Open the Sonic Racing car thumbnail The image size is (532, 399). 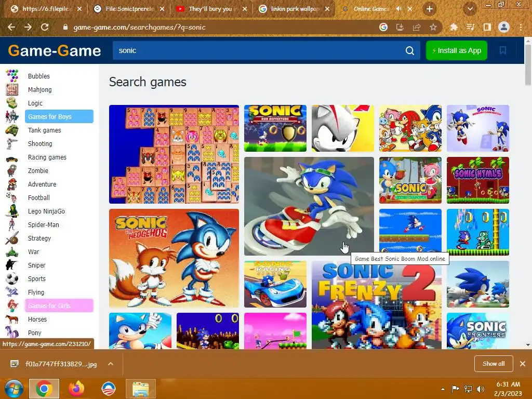(275, 284)
